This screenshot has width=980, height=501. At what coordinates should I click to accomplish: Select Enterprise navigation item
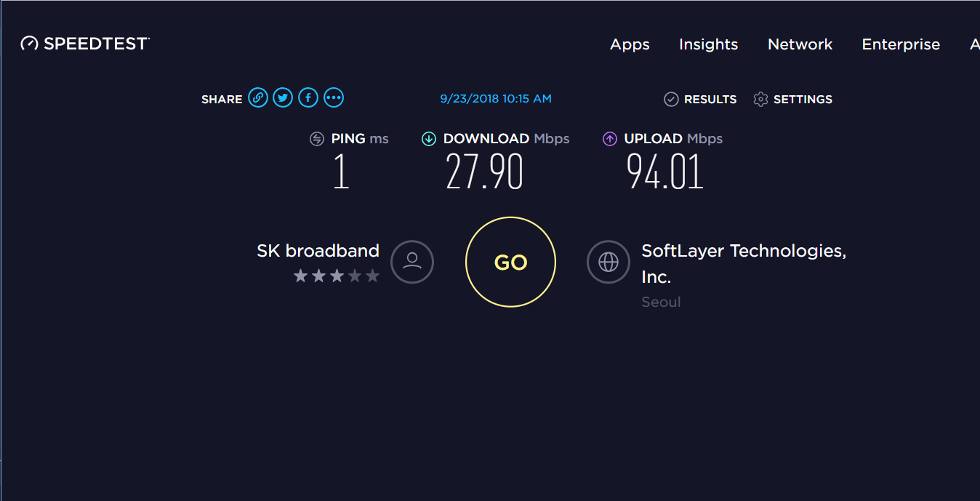[901, 44]
